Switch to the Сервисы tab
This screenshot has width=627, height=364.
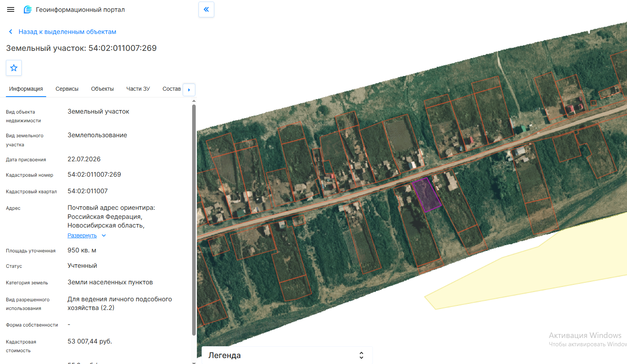pos(67,89)
